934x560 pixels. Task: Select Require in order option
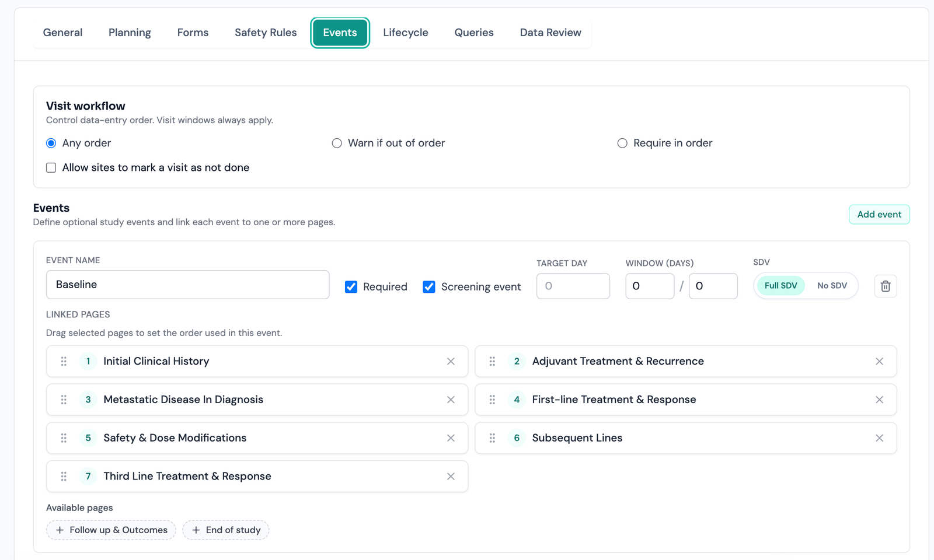pos(622,143)
